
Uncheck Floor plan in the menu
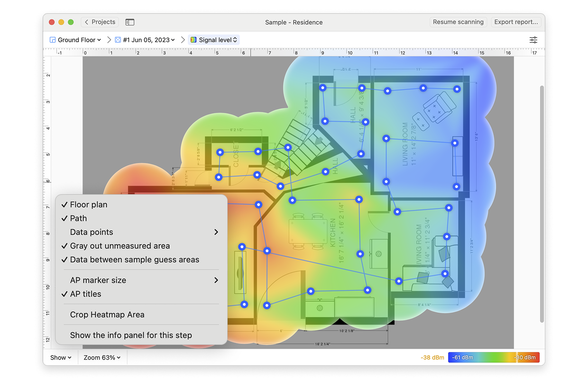pos(141,205)
